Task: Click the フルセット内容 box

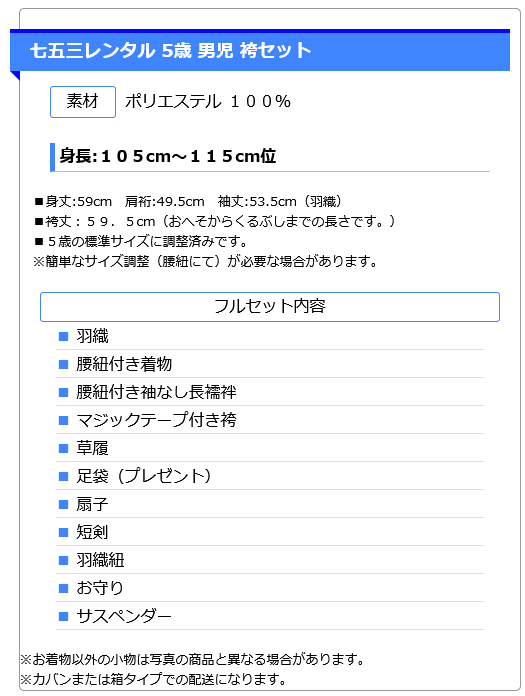Action: click(270, 307)
